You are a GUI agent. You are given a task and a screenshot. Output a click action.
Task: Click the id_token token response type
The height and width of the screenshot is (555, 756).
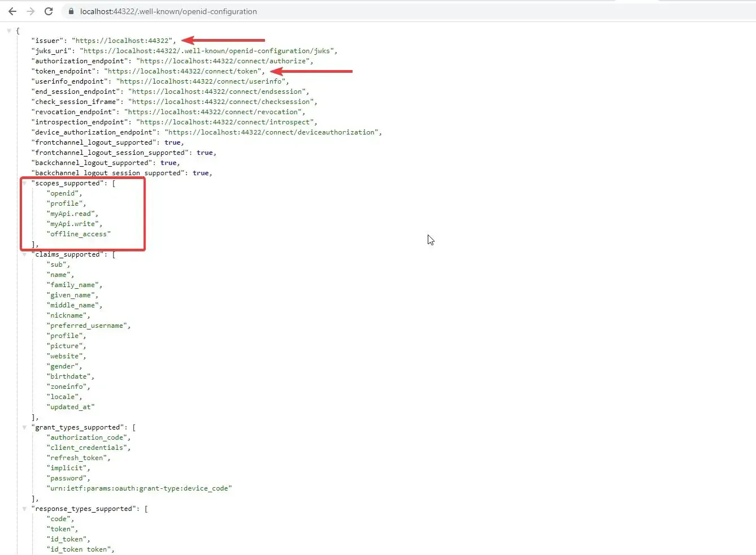(x=79, y=549)
